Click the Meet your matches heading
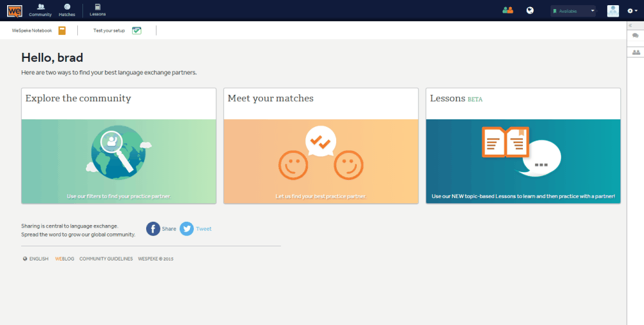644x325 pixels. [270, 98]
